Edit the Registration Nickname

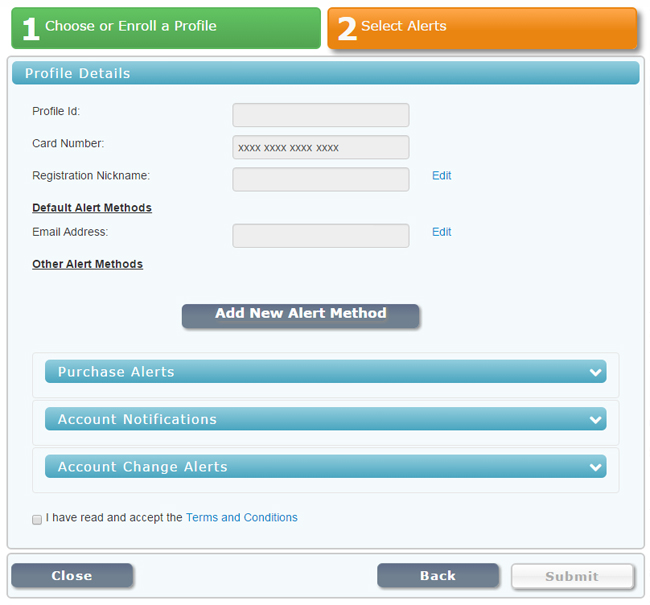pos(441,175)
